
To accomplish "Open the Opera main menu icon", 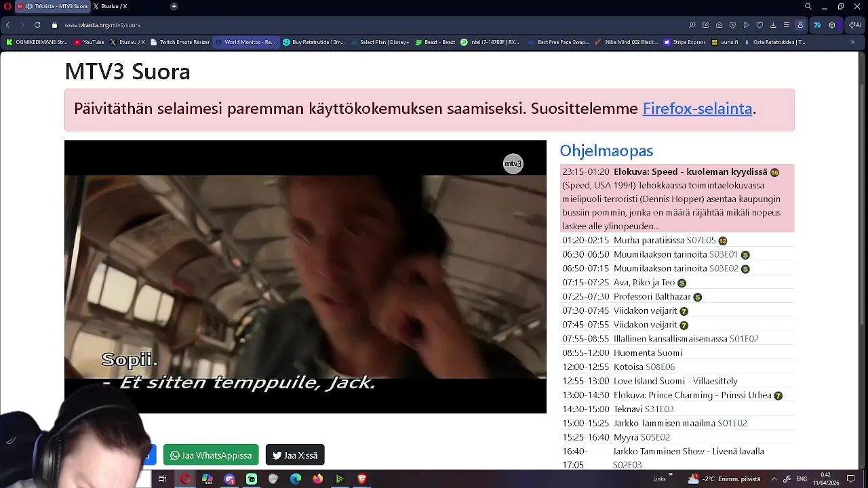I will tap(7, 6).
